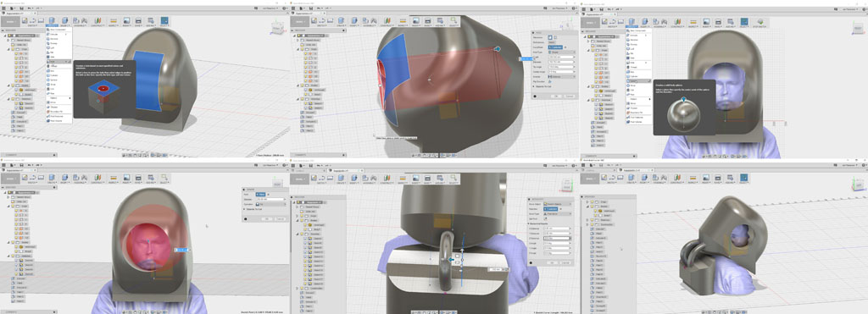868x314 pixels.
Task: Click vertical move arrow manipulator near padlock shackle
Action: [462, 250]
